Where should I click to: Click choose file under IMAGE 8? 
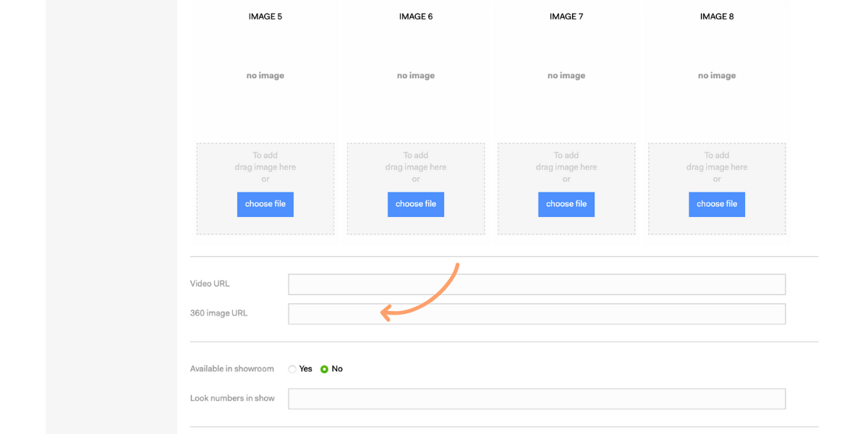717,204
